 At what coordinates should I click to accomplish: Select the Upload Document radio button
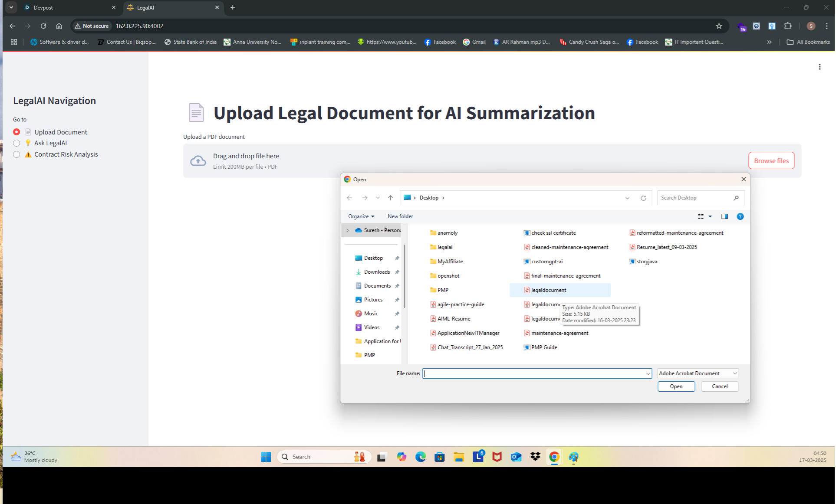coord(16,132)
